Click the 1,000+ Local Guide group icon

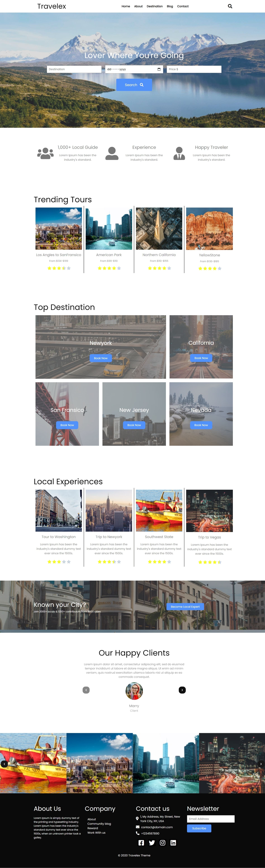tap(45, 153)
